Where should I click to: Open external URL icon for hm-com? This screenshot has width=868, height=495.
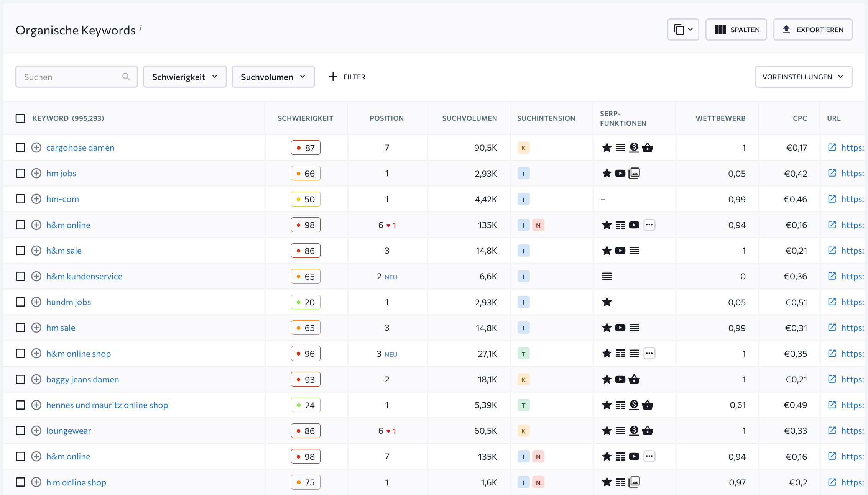tap(832, 198)
